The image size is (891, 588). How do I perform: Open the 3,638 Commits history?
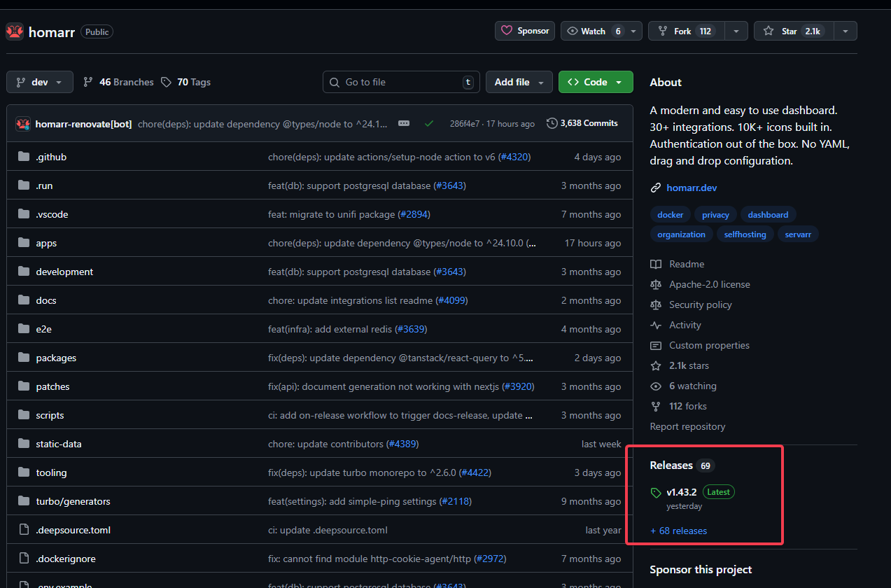click(582, 123)
